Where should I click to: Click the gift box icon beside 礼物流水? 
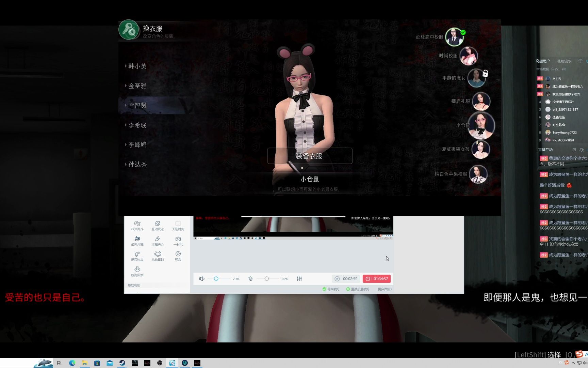click(x=581, y=61)
